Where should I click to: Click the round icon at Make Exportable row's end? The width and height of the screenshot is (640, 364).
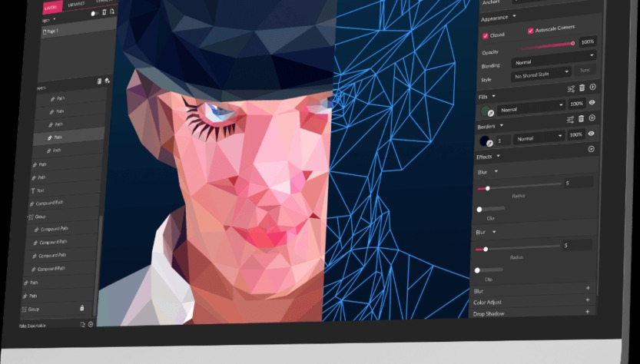pos(91,324)
